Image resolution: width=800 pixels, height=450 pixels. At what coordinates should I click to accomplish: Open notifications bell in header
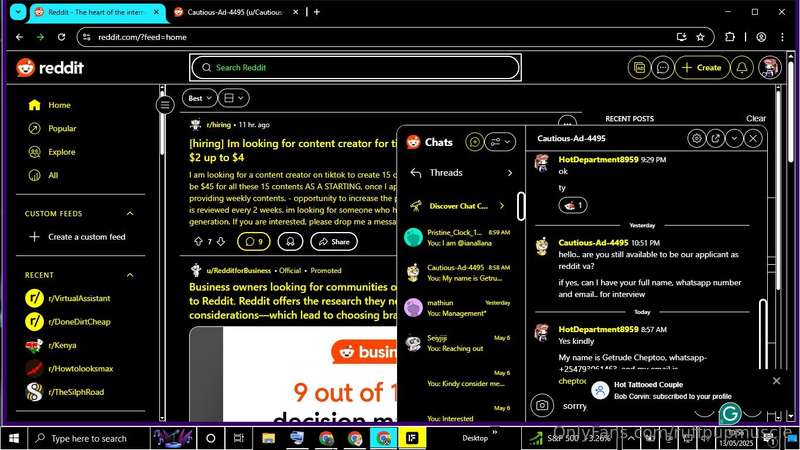[x=742, y=67]
